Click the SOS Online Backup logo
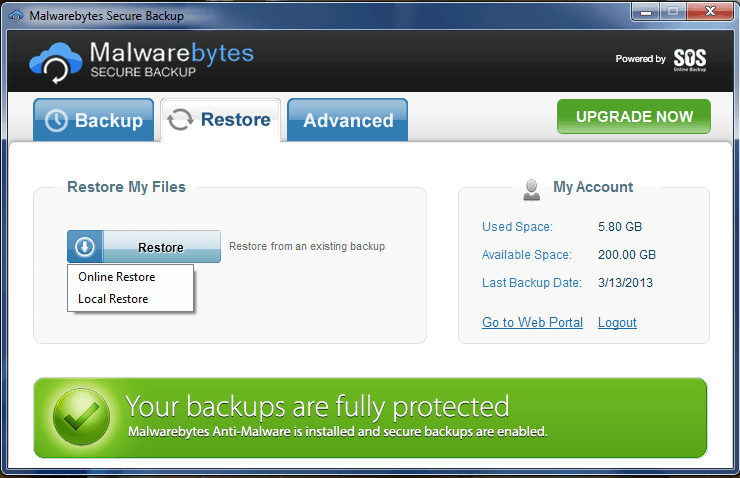Screen dimensions: 740x478 (690, 60)
